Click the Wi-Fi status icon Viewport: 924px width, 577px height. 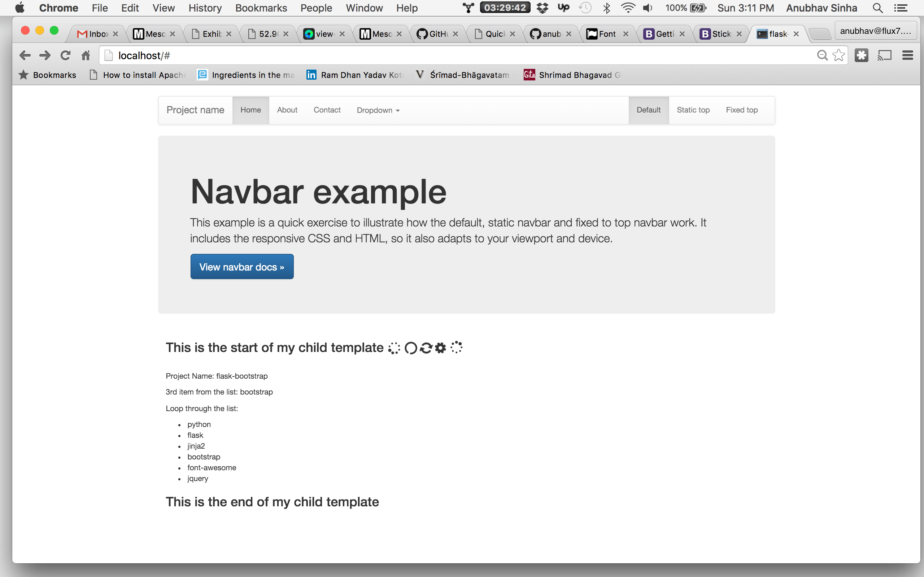pos(628,8)
